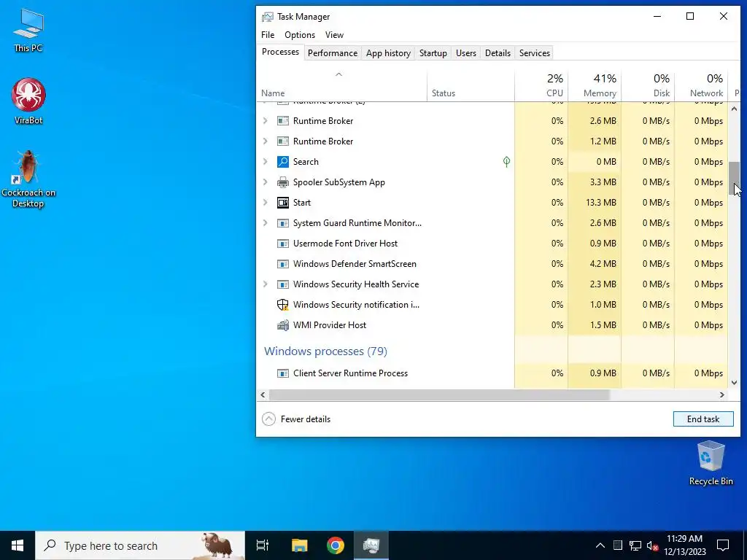Switch to the Details tab

(x=498, y=52)
